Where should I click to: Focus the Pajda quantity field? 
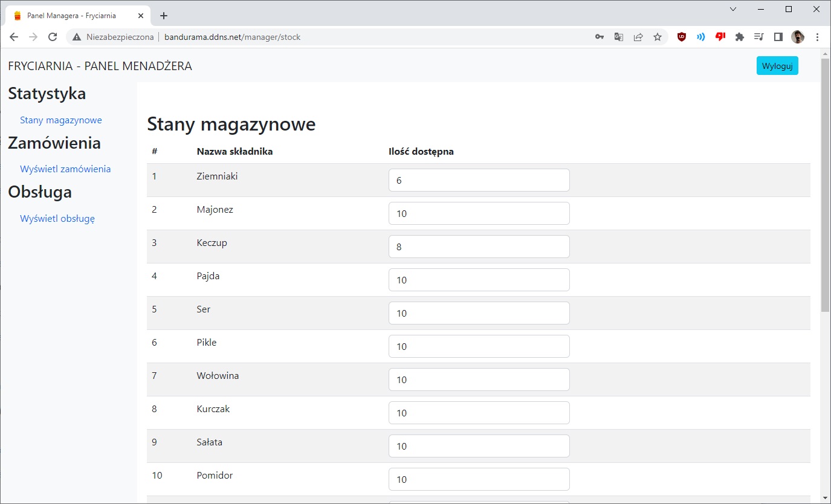click(479, 280)
